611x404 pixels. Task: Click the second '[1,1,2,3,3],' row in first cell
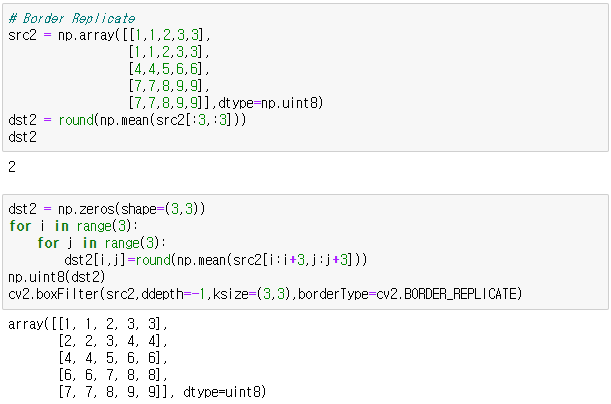coord(169,52)
